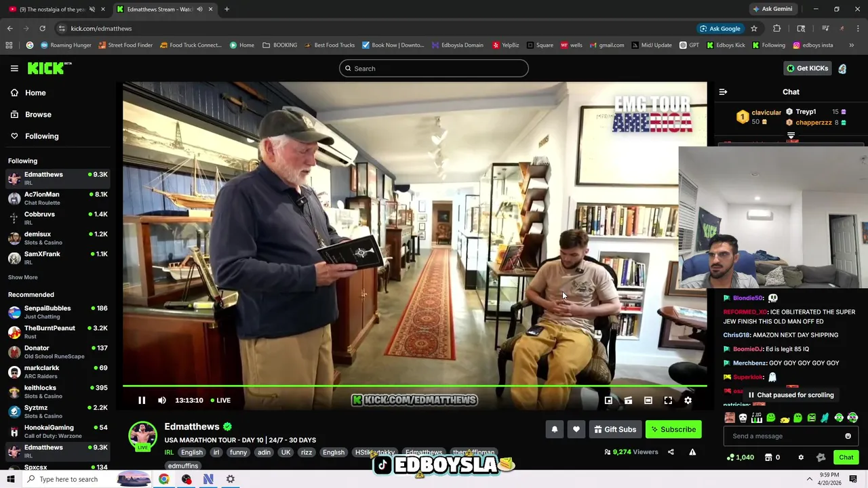868x488 pixels.
Task: Select the IRL category link
Action: pyautogui.click(x=169, y=452)
